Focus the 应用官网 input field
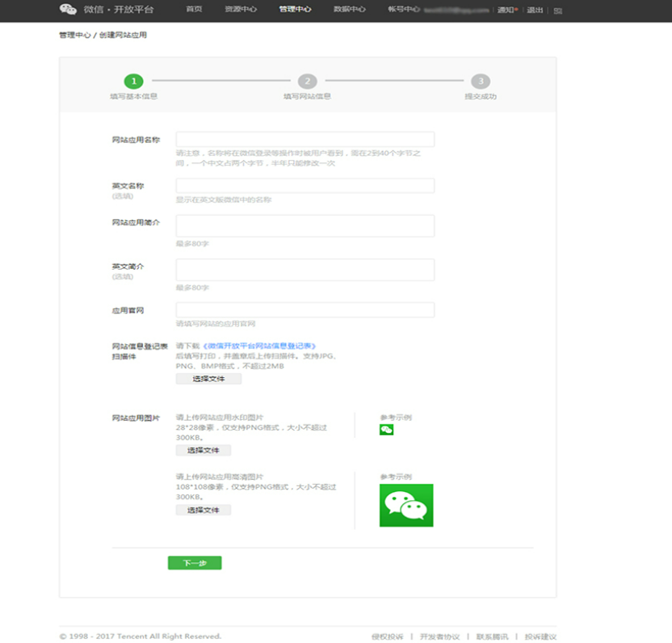 tap(305, 310)
